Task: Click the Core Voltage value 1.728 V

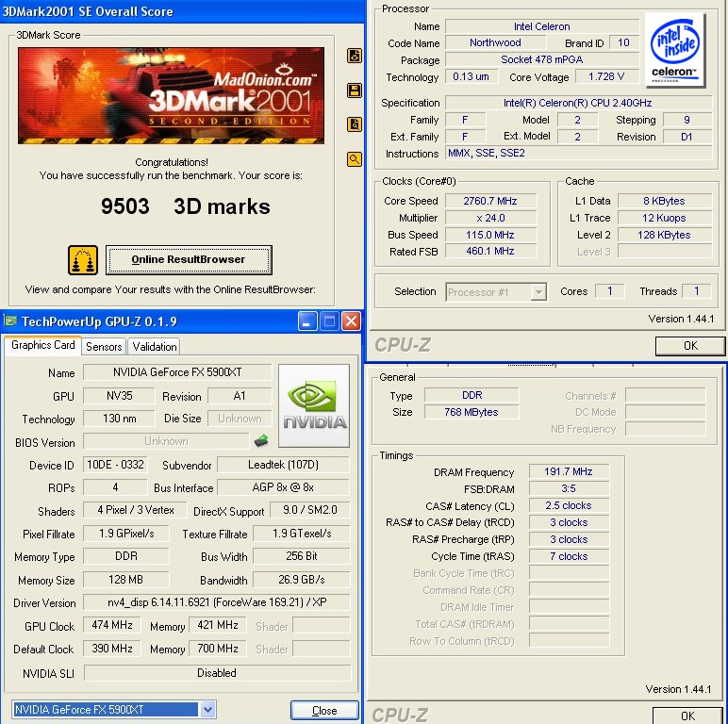Action: pos(606,76)
